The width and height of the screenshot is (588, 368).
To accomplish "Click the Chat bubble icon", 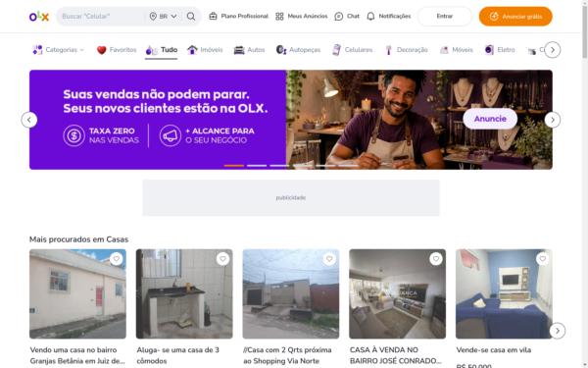I will pyautogui.click(x=339, y=16).
